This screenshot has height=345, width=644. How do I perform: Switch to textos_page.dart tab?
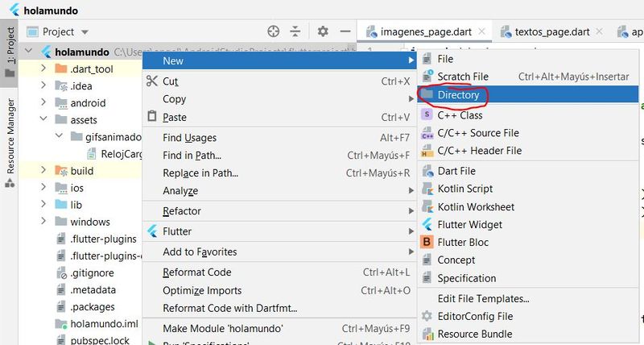click(x=552, y=31)
